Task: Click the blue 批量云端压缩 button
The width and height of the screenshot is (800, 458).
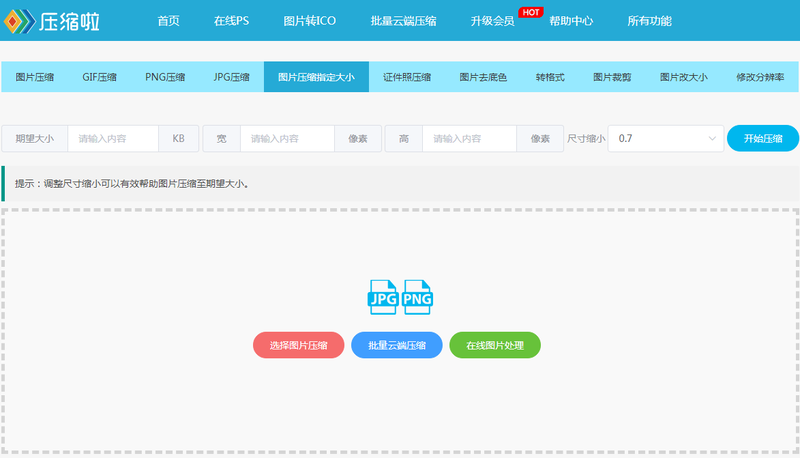Action: coord(397,345)
